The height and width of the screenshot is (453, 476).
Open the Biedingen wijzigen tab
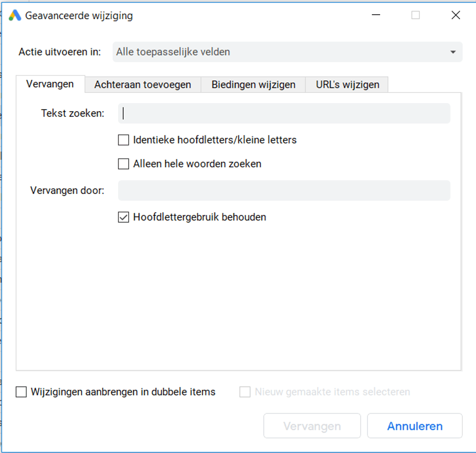253,85
